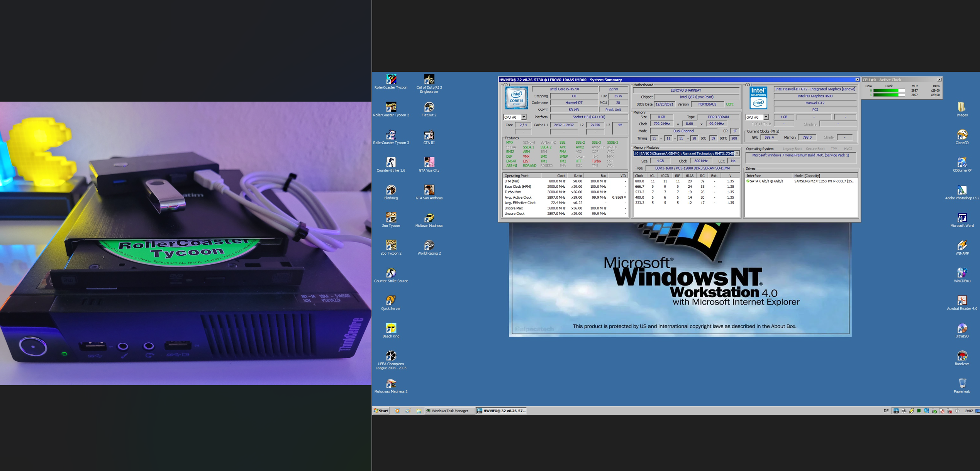Viewport: 980px width, 471px height.
Task: Select the 666.7 memory timing row
Action: click(x=686, y=187)
